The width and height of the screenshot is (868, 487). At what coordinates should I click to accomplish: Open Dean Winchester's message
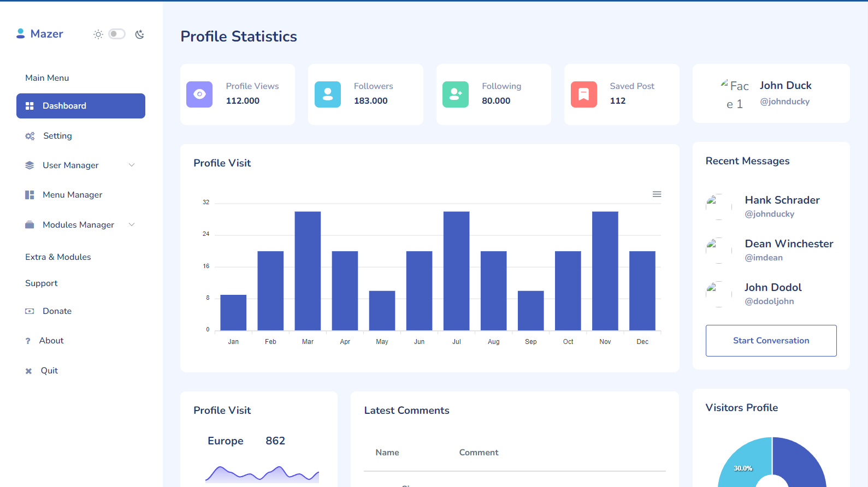(x=788, y=250)
